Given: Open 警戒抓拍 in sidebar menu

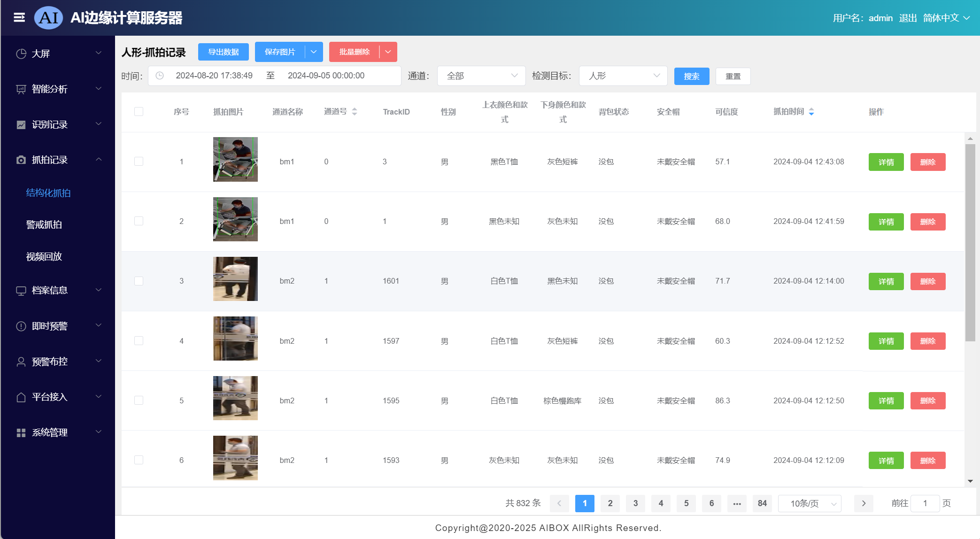Looking at the screenshot, I should (44, 225).
